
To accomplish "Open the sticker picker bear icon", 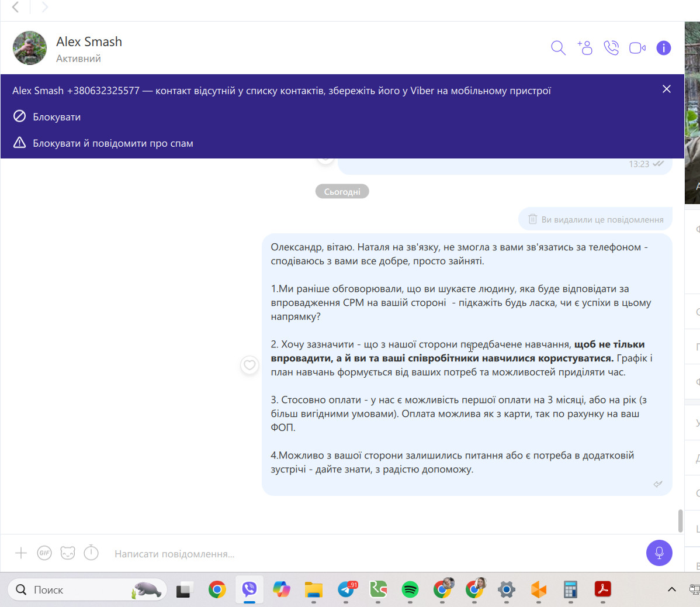I will pos(68,553).
